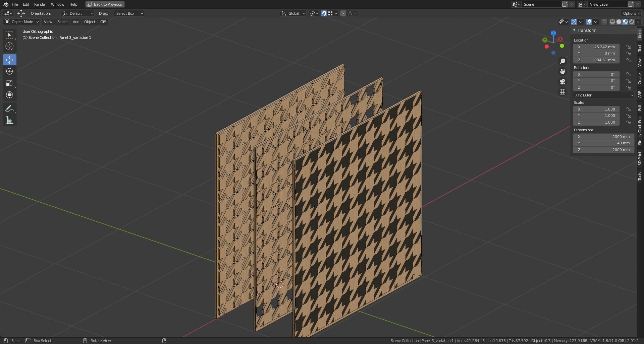Image resolution: width=644 pixels, height=344 pixels.
Task: Lock the Scale X value
Action: coord(629,109)
